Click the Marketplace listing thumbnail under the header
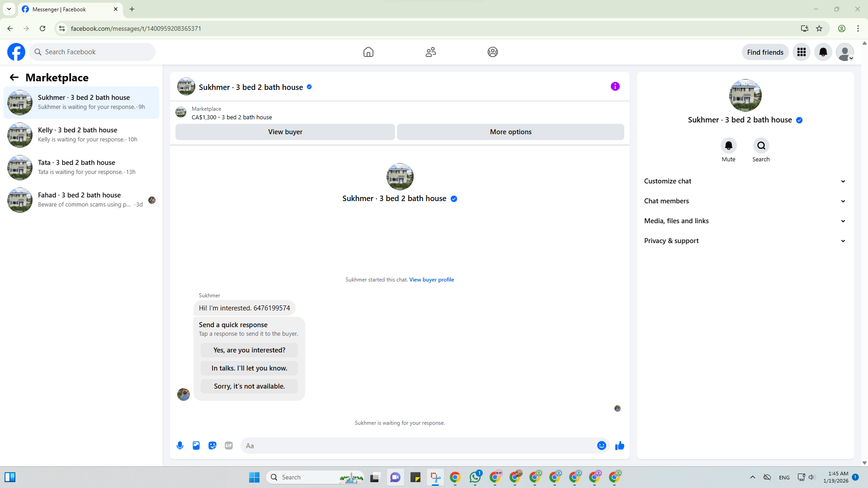 pos(181,112)
